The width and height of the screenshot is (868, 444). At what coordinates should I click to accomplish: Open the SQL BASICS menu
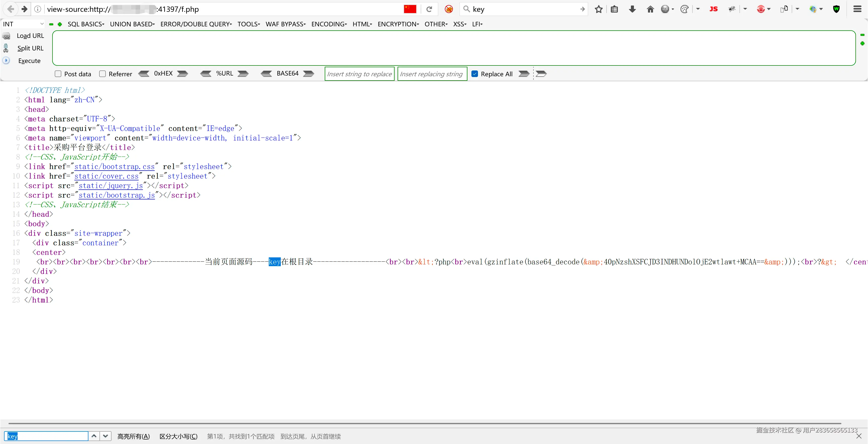coord(86,24)
